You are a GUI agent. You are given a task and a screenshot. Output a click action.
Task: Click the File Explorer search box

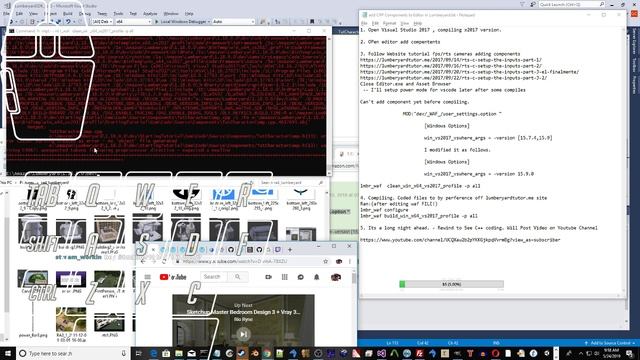(x=293, y=183)
